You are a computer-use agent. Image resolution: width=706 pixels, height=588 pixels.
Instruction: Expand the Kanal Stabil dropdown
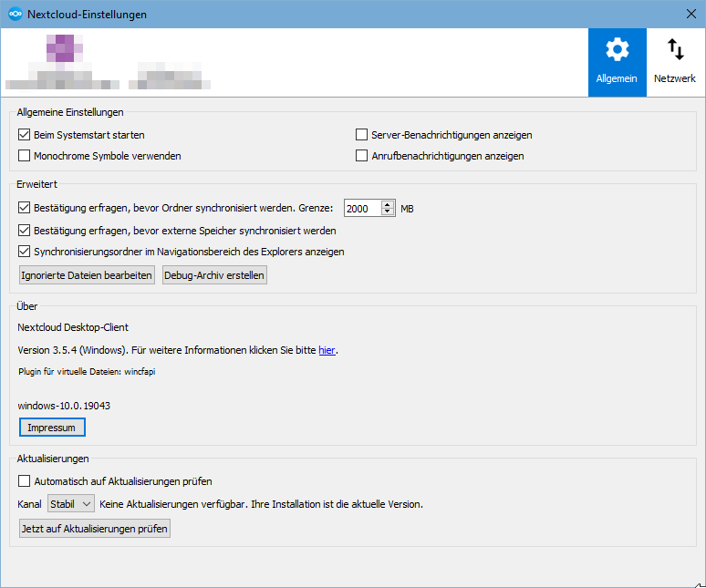click(71, 504)
